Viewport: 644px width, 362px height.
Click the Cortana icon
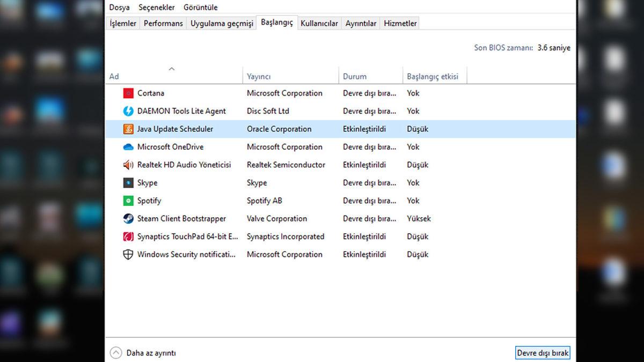[x=128, y=93]
